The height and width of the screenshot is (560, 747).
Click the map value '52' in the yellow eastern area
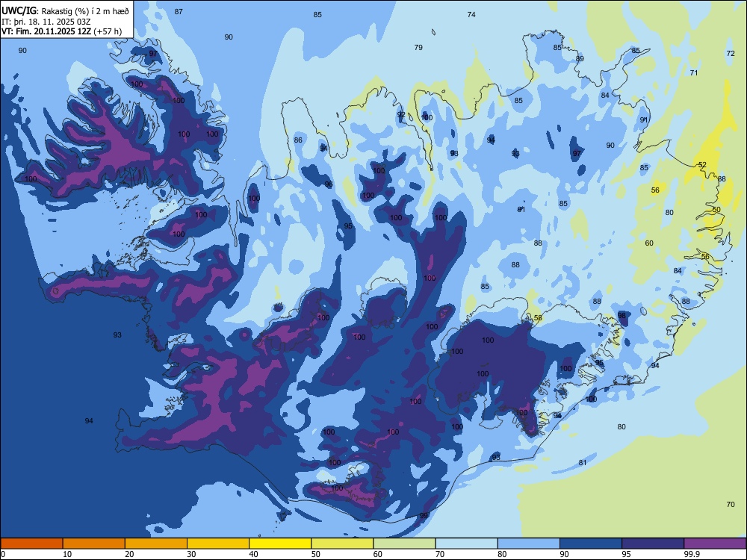[702, 165]
